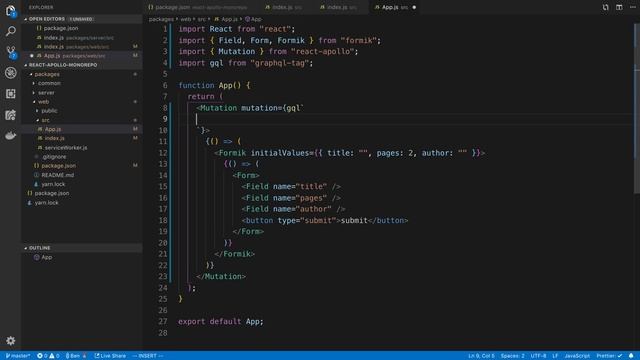The width and height of the screenshot is (640, 360).
Task: Click the packages breadcrumb segment
Action: (161, 19)
